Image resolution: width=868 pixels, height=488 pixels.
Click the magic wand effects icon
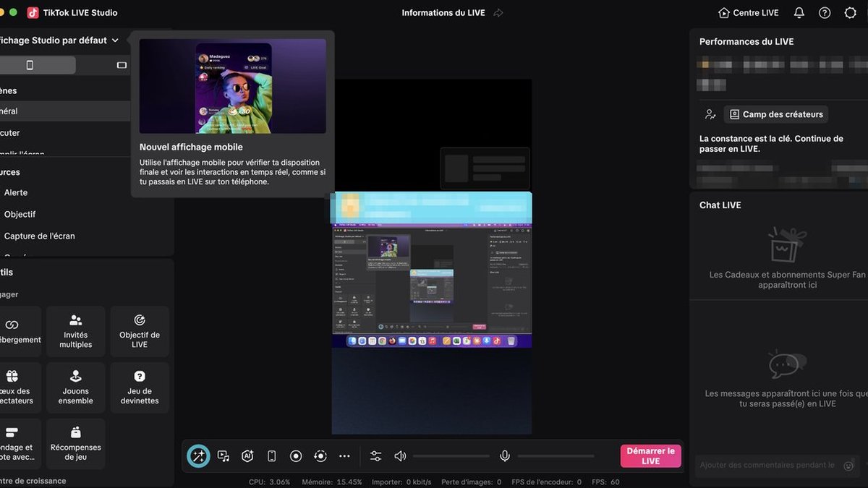pos(199,456)
